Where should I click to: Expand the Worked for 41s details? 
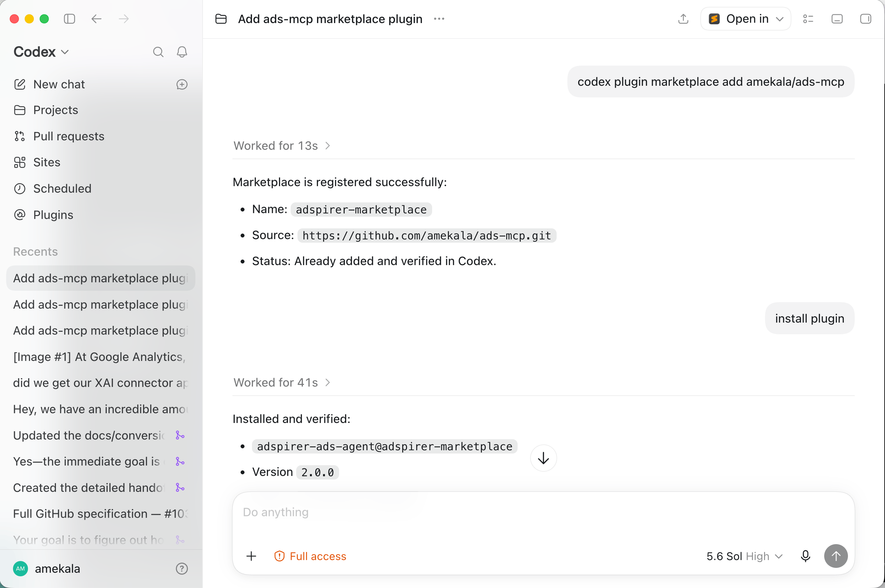coord(282,382)
